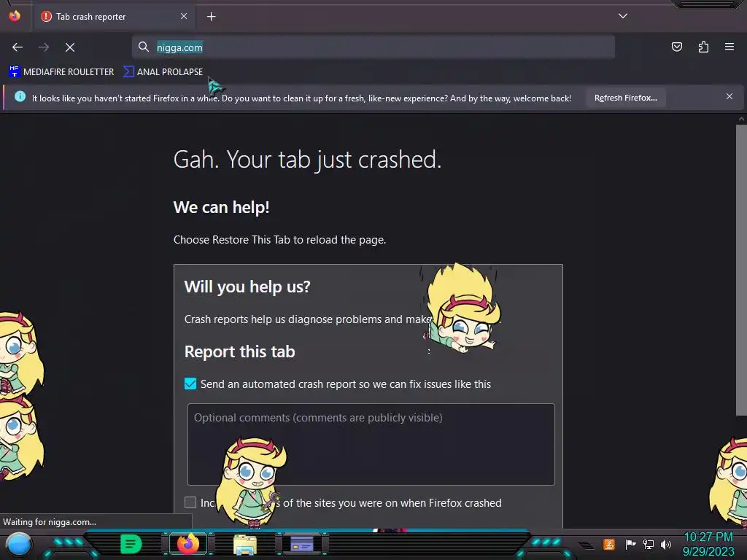Open the purple window app in taskbar
The image size is (747, 560).
[x=301, y=544]
